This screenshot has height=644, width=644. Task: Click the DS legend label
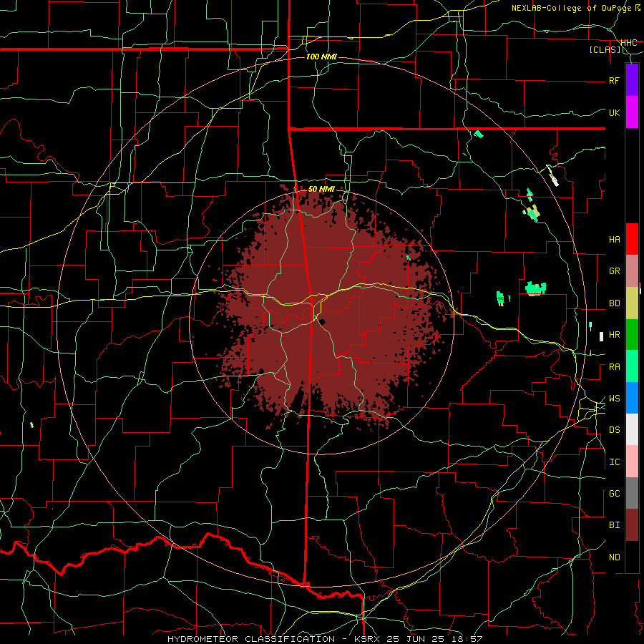coord(614,430)
